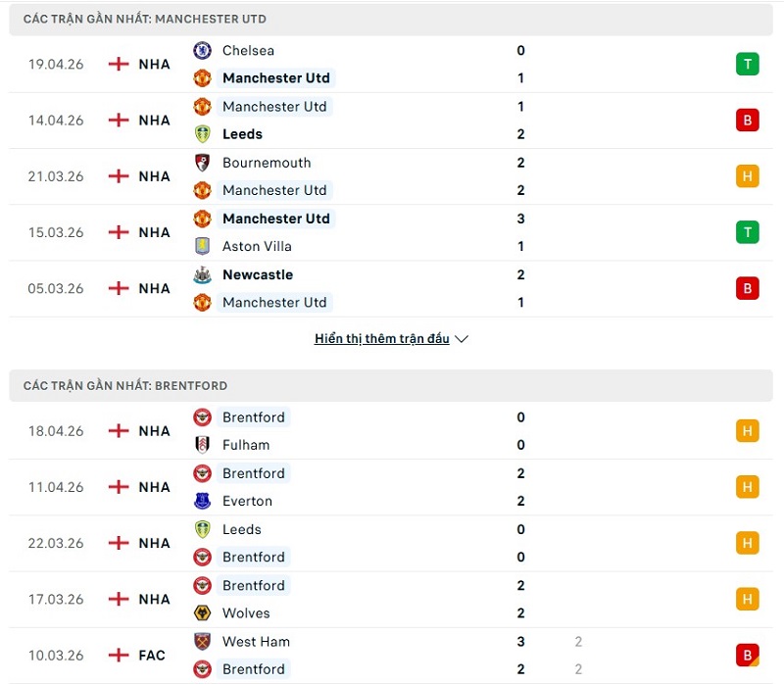Click the Aston Villa club logo

[x=203, y=246]
